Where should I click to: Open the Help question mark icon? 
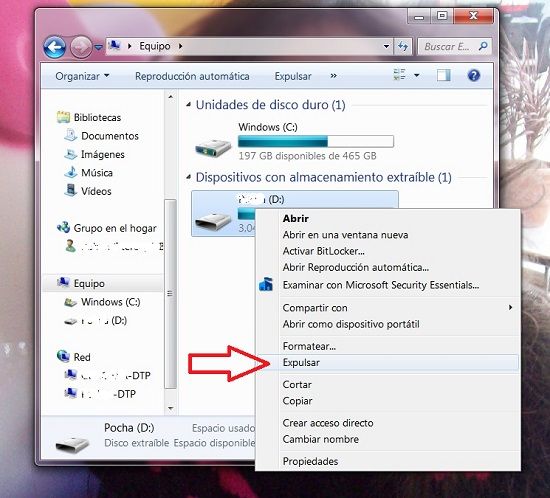(474, 75)
